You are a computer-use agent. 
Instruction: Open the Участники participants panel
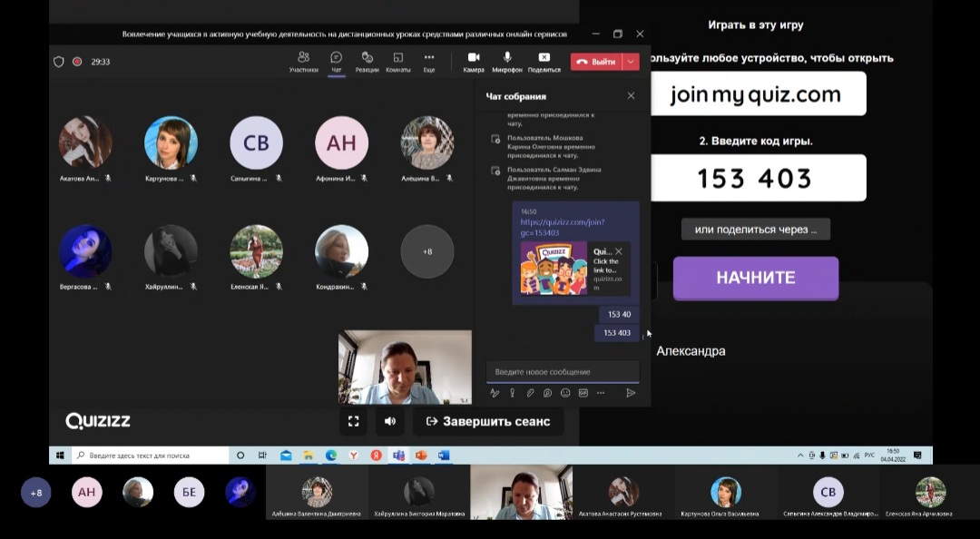(303, 61)
